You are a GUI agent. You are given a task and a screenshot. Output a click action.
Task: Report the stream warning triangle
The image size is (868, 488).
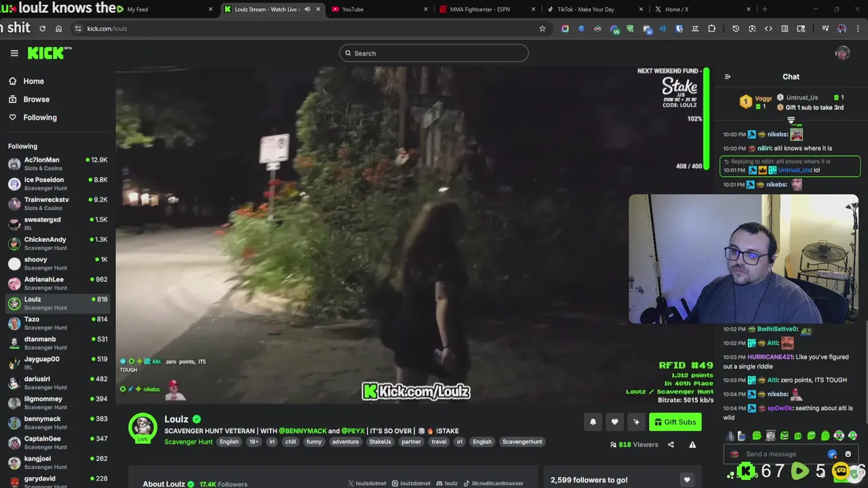point(692,445)
